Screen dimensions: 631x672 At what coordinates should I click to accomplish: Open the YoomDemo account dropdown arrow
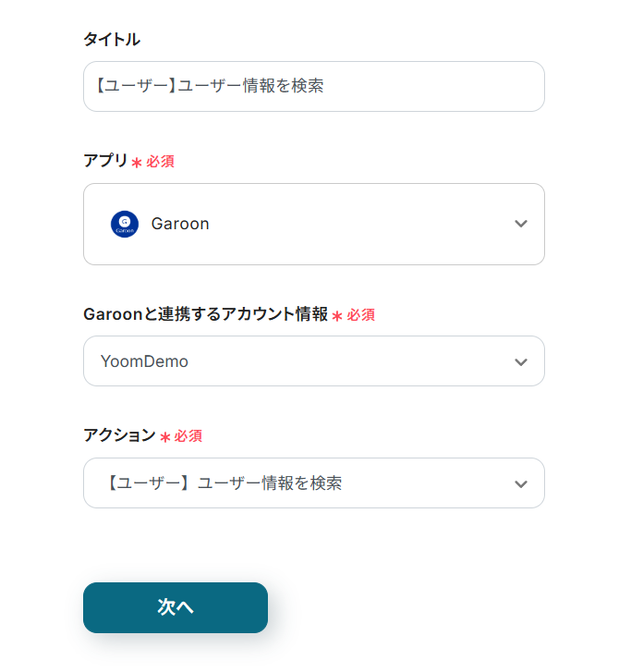[521, 361]
